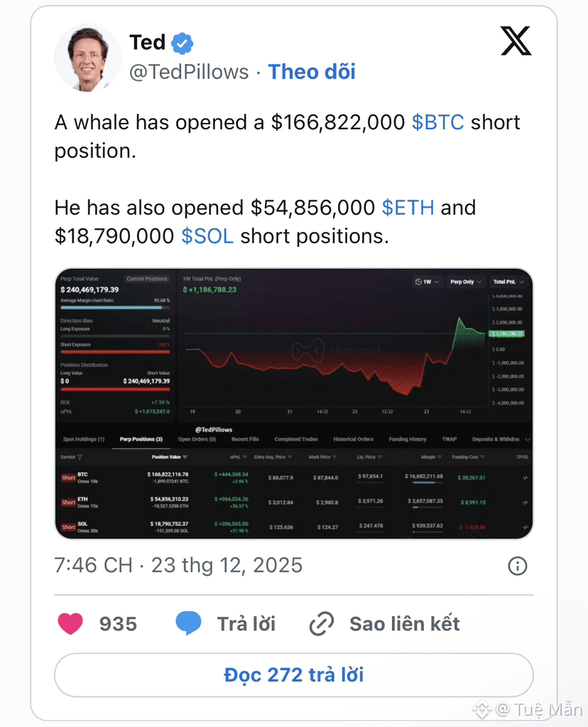Screen dimensions: 588x727
Task: Click the 'Theo dõi' follow link
Action: click(x=311, y=72)
